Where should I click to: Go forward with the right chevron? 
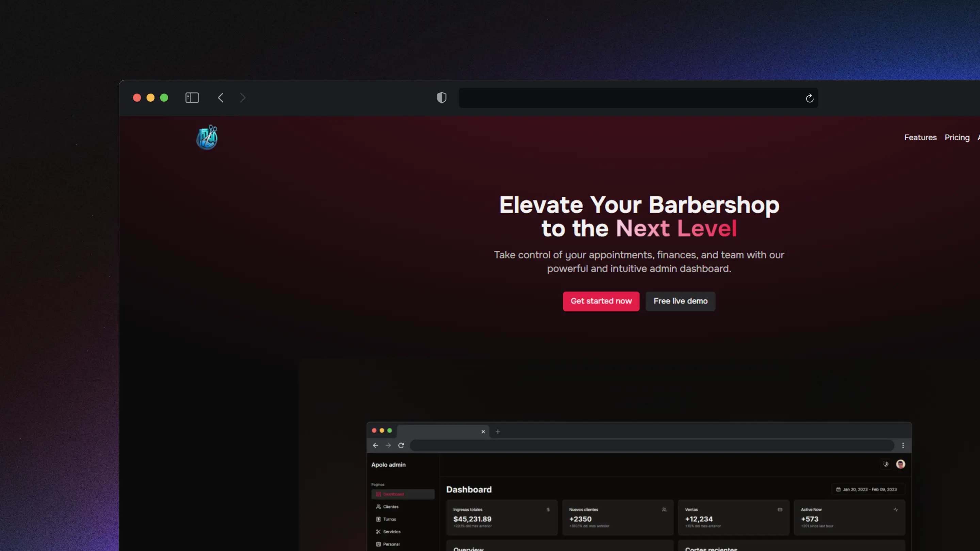pos(243,98)
